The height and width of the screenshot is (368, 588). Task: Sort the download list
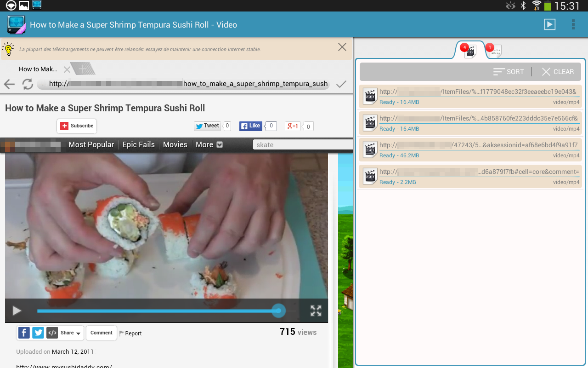[509, 72]
